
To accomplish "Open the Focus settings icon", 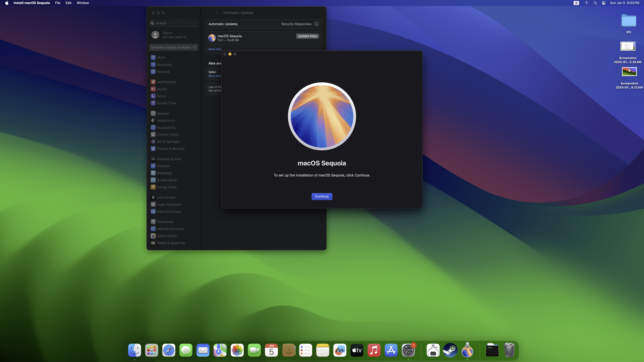I will coord(153,96).
